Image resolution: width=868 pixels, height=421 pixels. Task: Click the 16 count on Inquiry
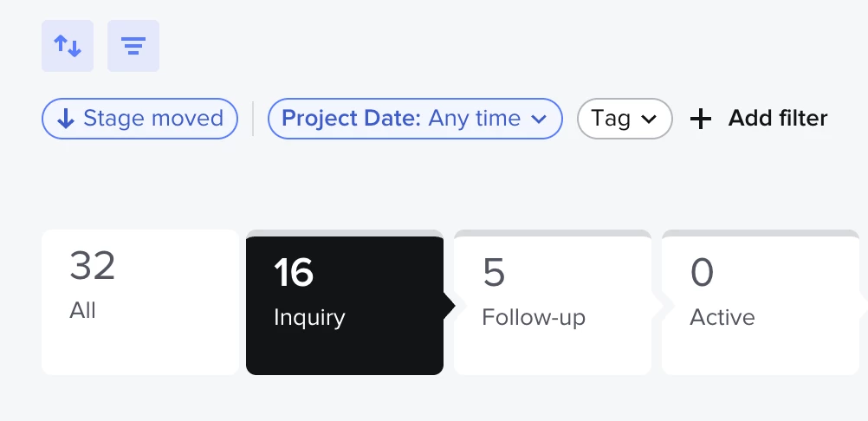pyautogui.click(x=294, y=273)
